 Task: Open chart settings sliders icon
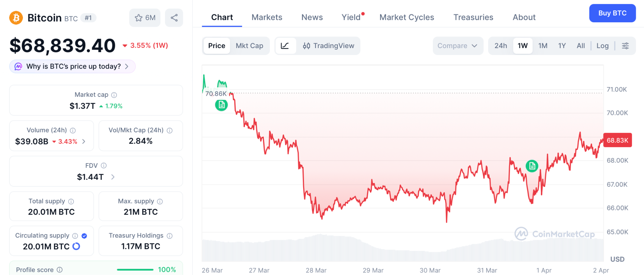pyautogui.click(x=625, y=46)
